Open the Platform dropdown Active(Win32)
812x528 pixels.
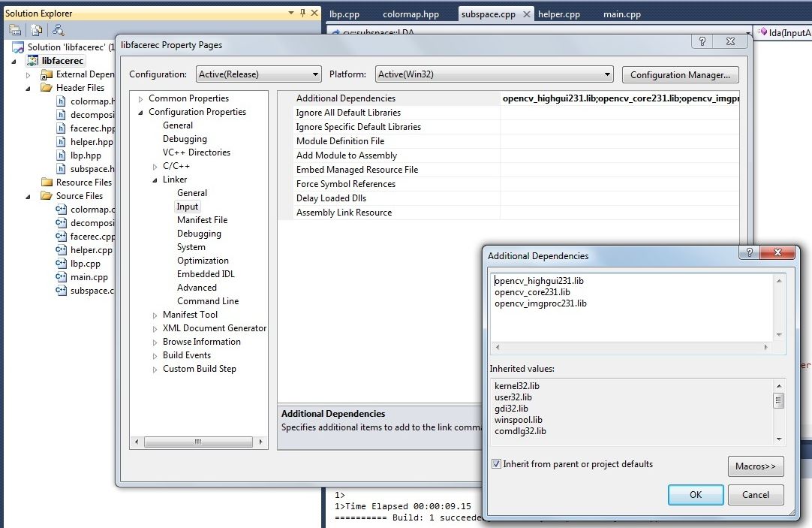tap(494, 74)
